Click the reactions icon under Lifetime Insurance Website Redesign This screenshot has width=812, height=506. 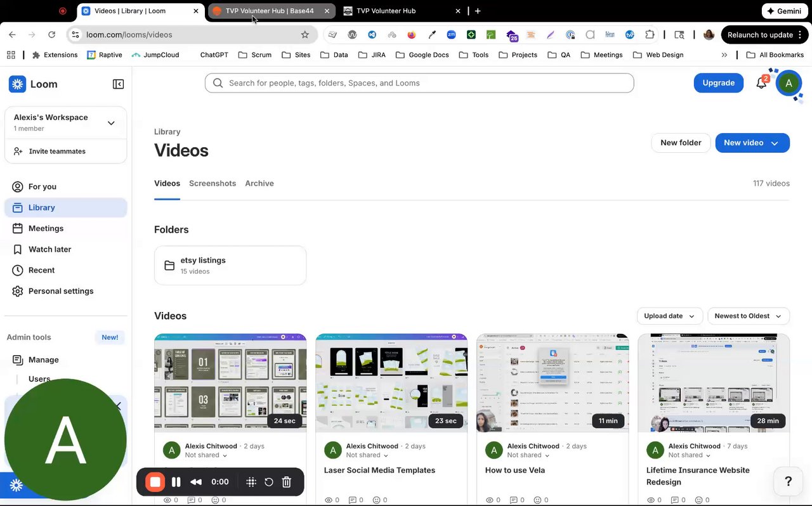pos(698,500)
